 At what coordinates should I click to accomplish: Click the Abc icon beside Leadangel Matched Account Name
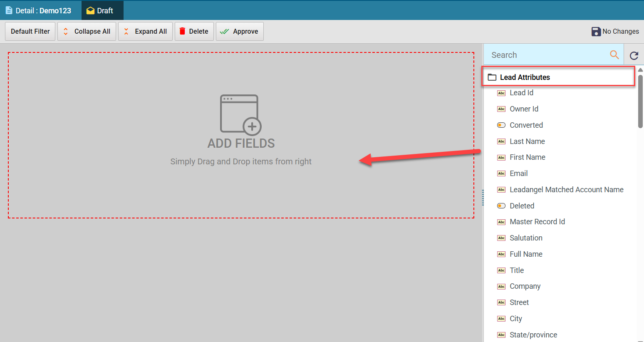click(501, 190)
